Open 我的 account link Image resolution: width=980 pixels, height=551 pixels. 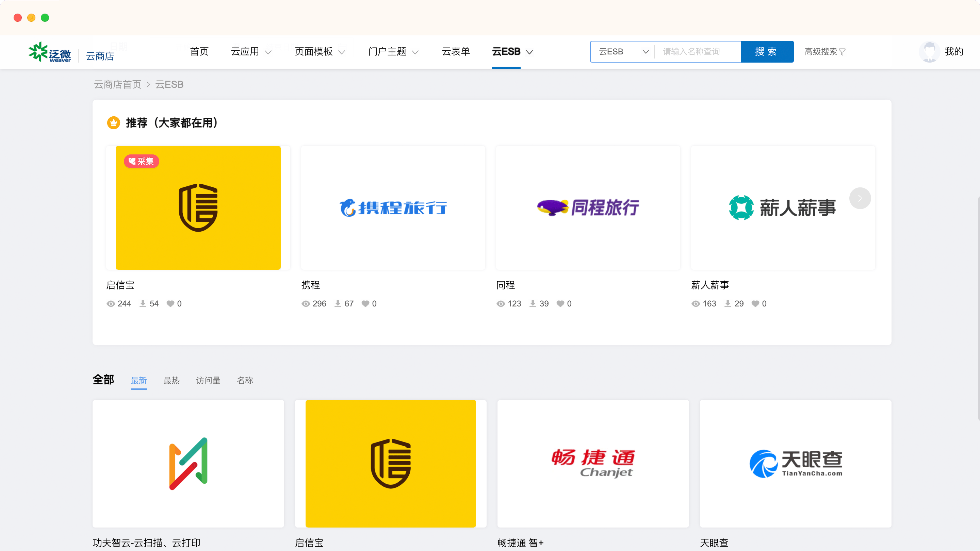pos(954,51)
